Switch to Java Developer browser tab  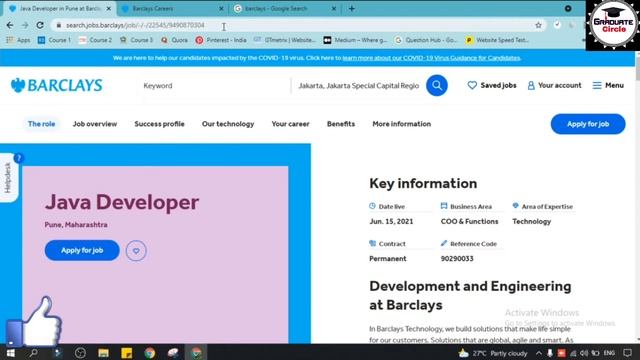(x=60, y=9)
